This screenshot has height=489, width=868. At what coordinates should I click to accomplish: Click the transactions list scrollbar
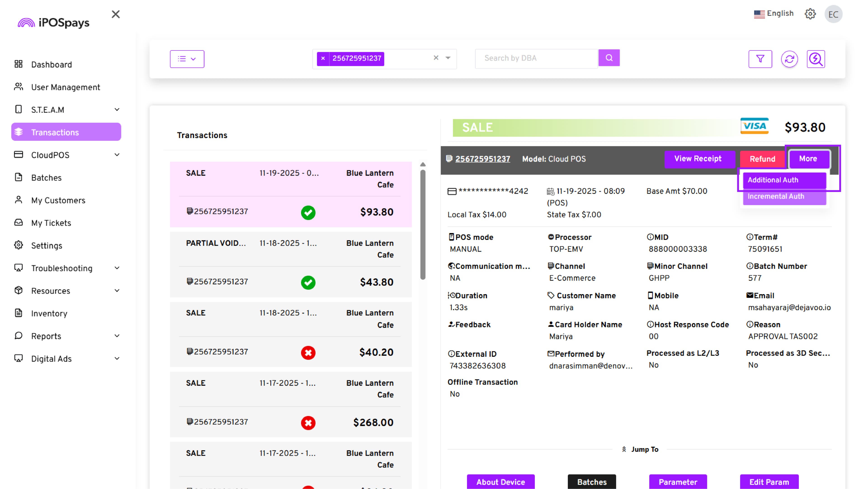coord(422,224)
